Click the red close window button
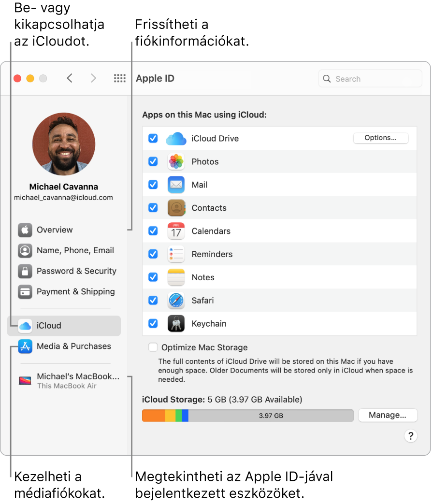The height and width of the screenshot is (504, 433). pyautogui.click(x=18, y=78)
